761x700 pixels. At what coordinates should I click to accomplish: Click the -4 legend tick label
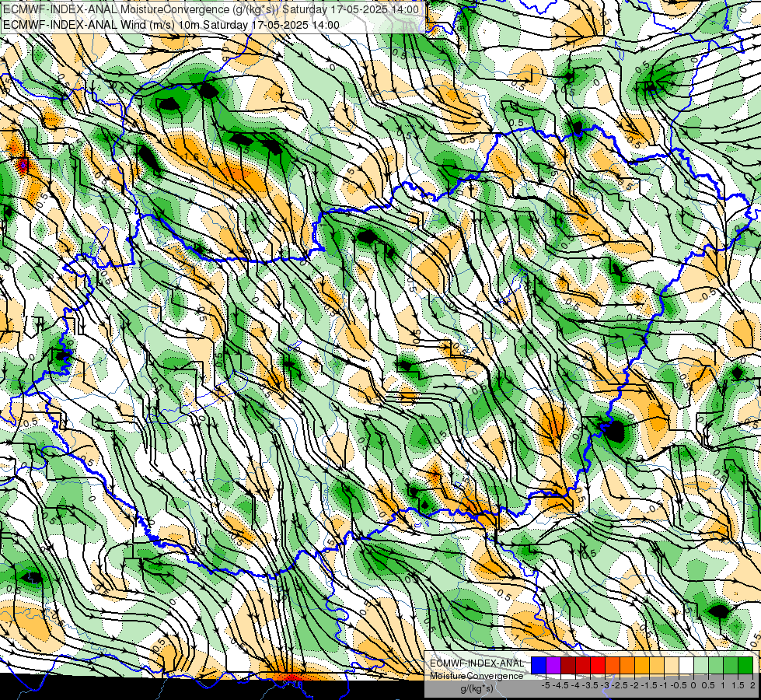[x=575, y=685]
